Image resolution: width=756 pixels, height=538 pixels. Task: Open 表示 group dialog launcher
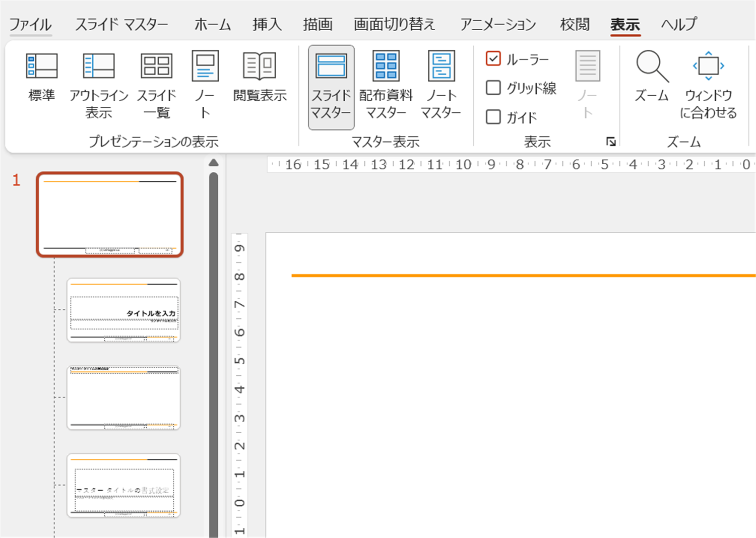coord(611,142)
